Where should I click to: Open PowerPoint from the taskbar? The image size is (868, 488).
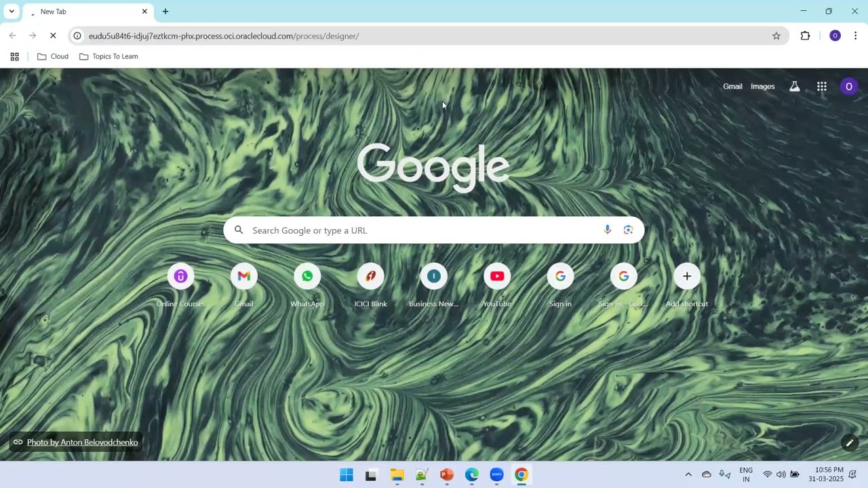(446, 475)
